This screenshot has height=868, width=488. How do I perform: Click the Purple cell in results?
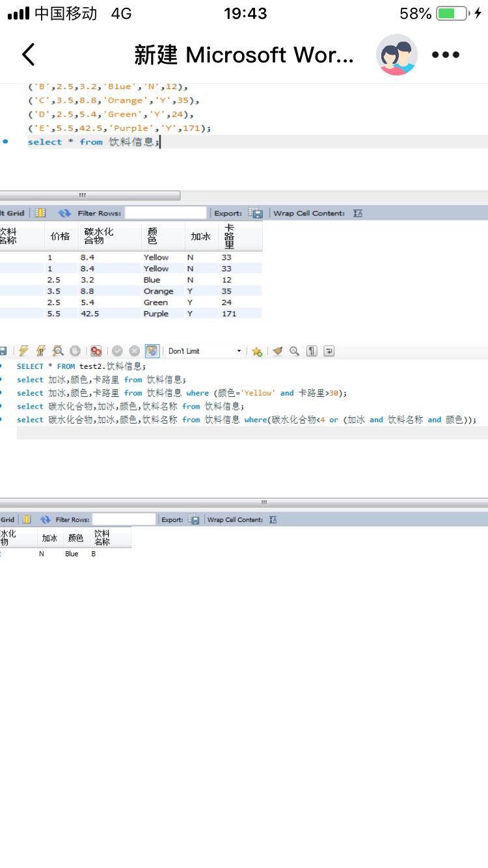156,314
